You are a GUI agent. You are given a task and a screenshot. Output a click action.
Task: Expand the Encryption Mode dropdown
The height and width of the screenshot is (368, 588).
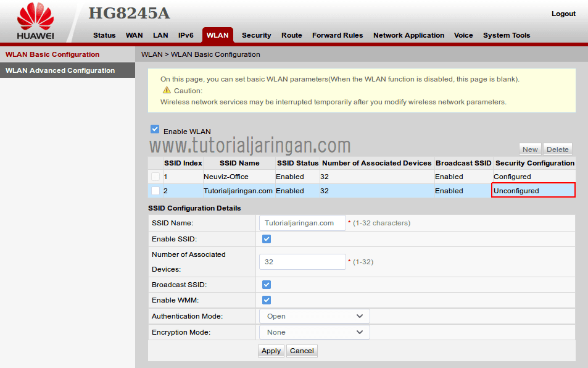pos(313,332)
